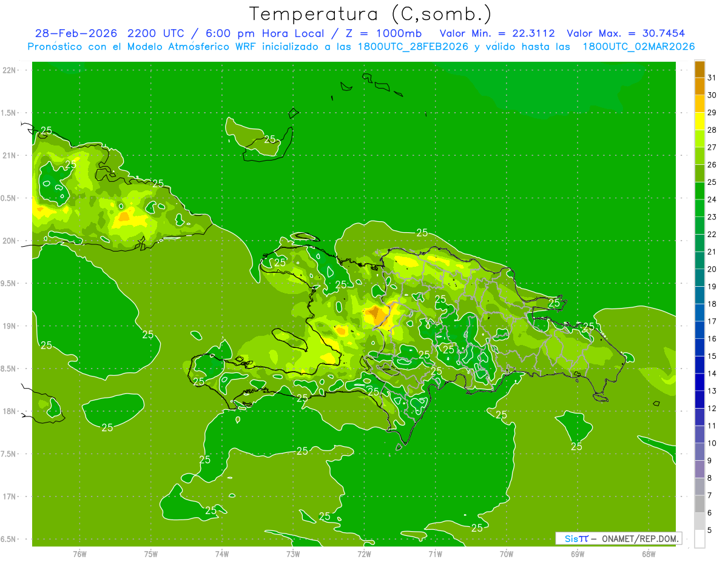The width and height of the screenshot is (728, 562).
Task: Click the '74W' longitude axis label
Action: click(222, 554)
